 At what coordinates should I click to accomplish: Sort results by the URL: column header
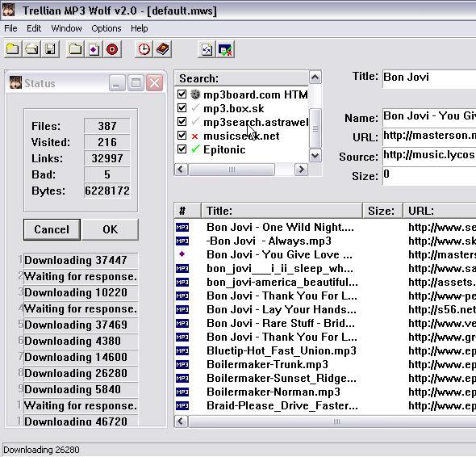440,211
